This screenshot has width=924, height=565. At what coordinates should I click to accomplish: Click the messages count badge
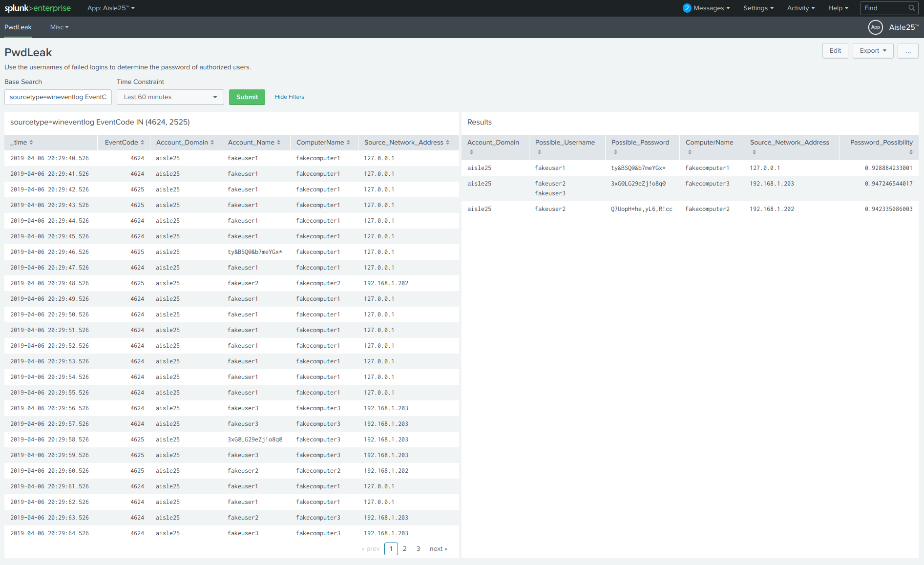coord(687,8)
